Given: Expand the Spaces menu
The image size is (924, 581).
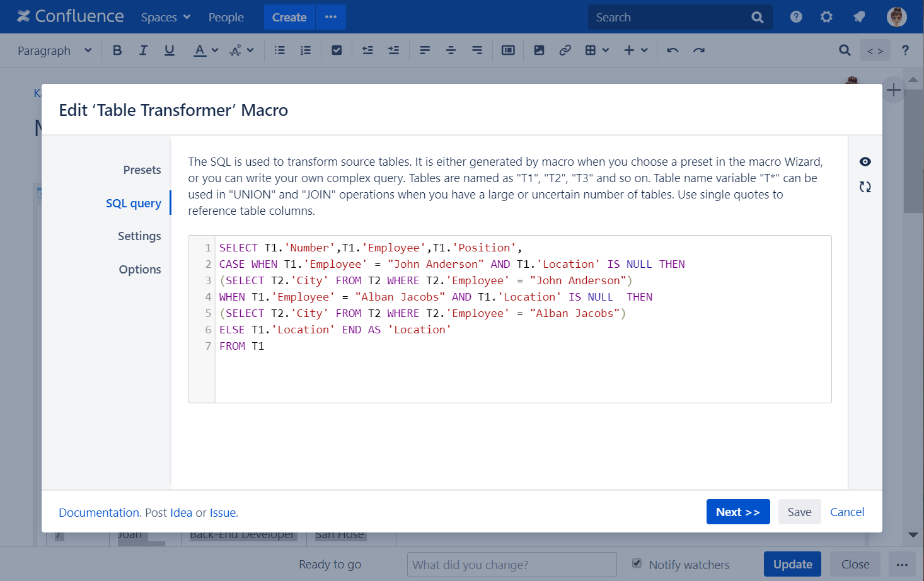Looking at the screenshot, I should (x=165, y=18).
